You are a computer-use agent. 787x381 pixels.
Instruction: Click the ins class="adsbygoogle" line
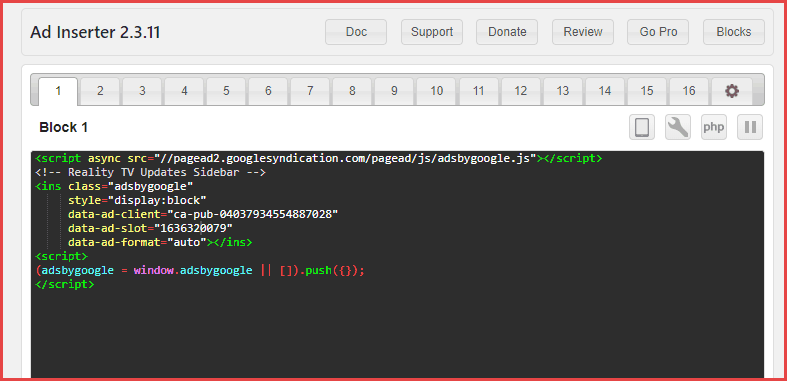pos(114,187)
